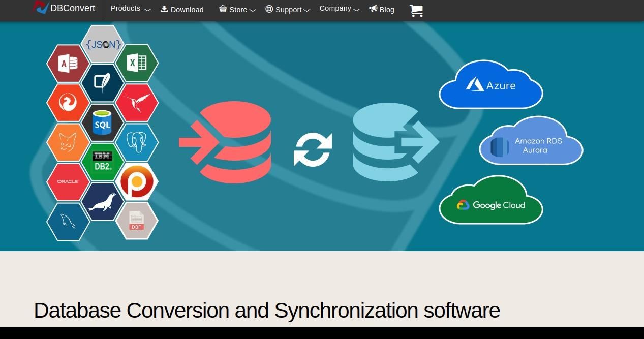Screen dimensions: 644x339
Task: Select the Percona hexagon icon
Action: (137, 181)
